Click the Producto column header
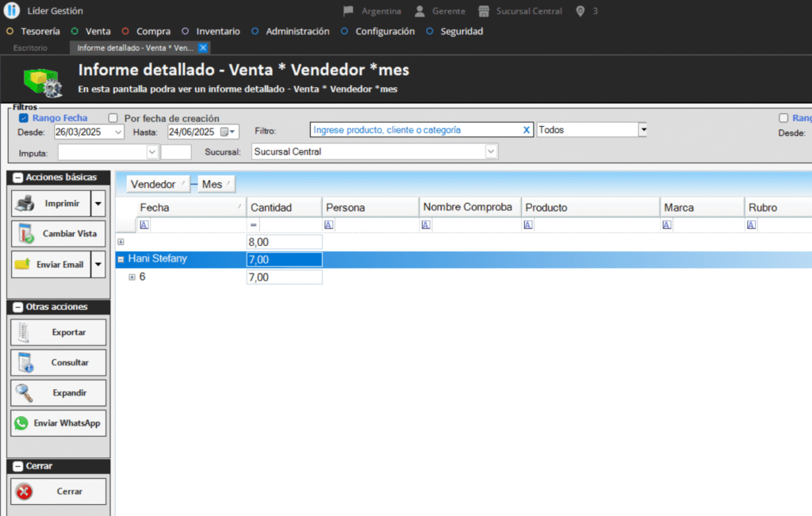Viewport: 812px width, 516px height. click(590, 208)
